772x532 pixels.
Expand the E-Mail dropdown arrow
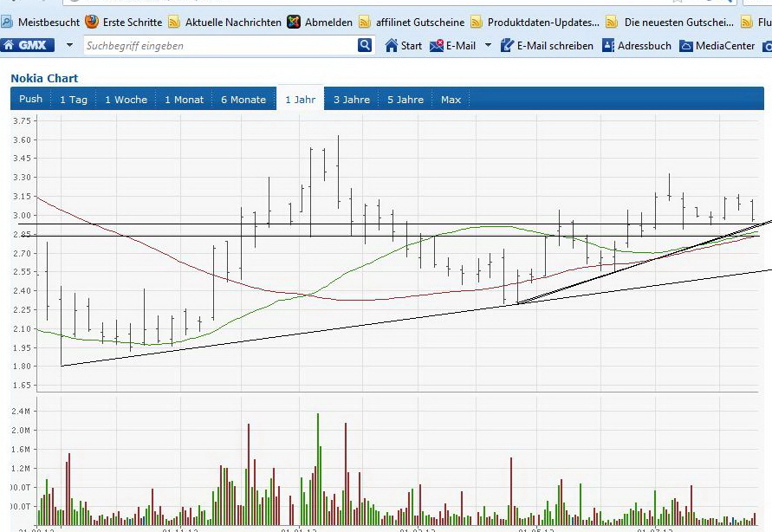tap(488, 45)
